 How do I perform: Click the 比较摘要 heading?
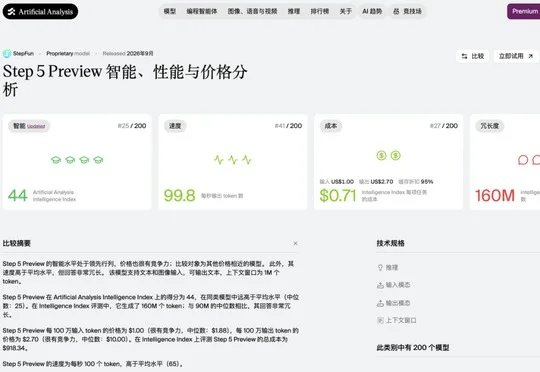pos(17,244)
